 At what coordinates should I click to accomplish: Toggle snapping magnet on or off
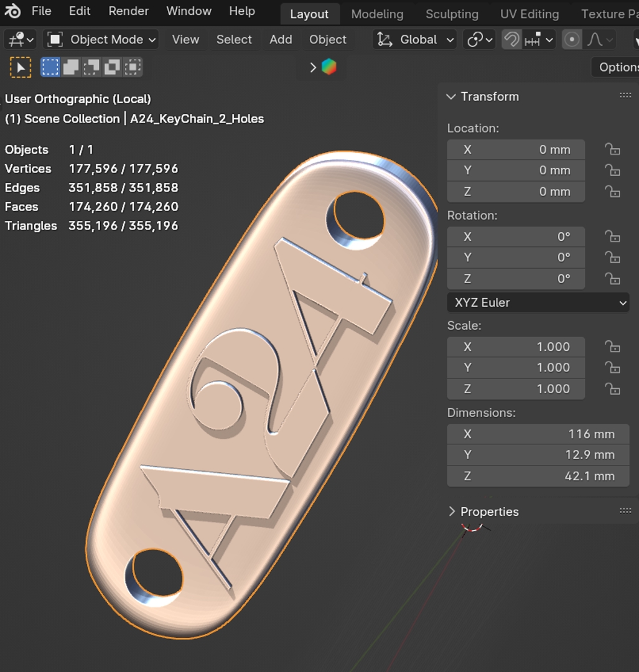point(511,40)
